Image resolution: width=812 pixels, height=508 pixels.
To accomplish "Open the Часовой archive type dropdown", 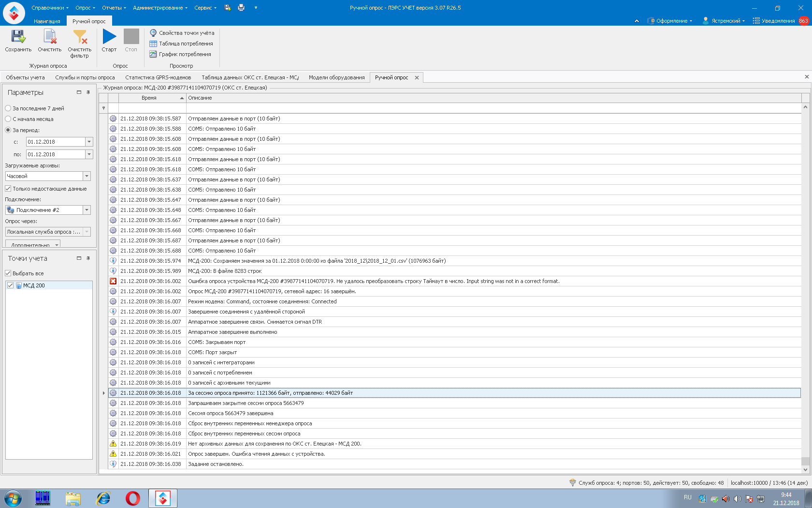I will click(87, 176).
